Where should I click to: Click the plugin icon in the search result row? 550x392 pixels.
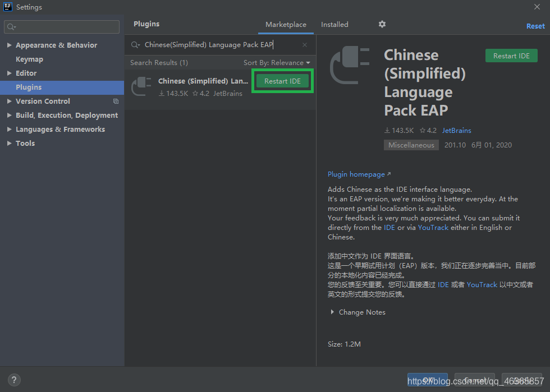tap(141, 86)
